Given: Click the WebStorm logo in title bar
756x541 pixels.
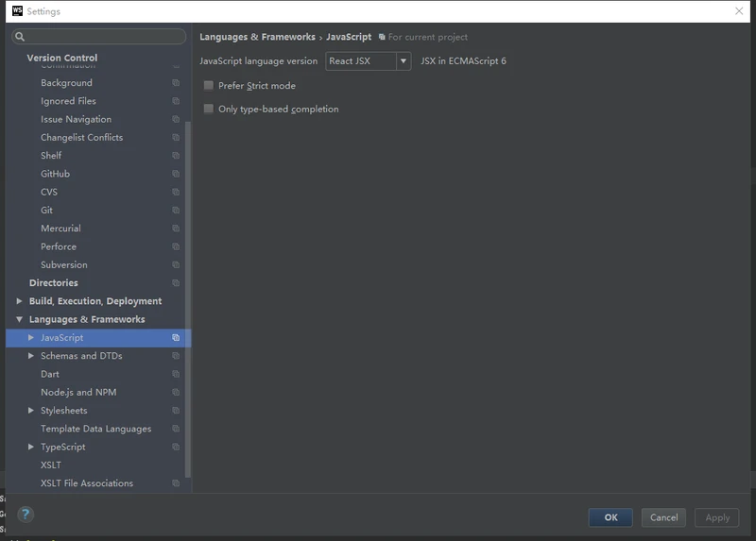Looking at the screenshot, I should tap(17, 11).
